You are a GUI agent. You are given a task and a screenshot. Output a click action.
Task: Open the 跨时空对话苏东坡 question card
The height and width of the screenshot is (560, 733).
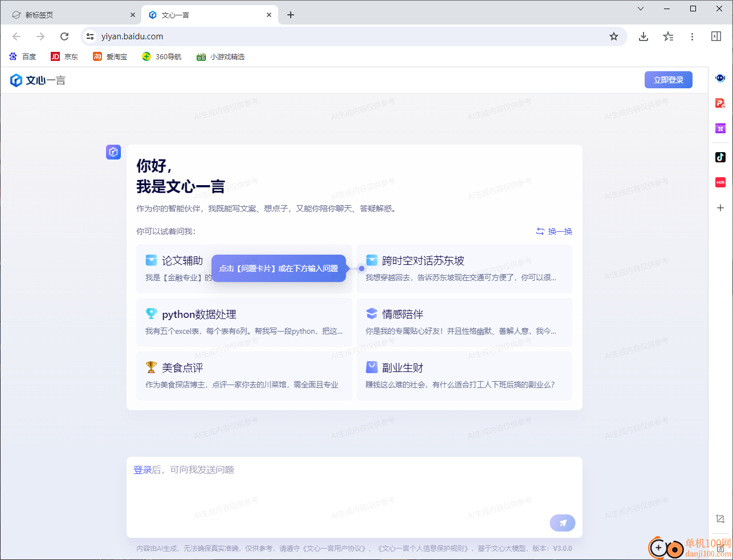464,269
